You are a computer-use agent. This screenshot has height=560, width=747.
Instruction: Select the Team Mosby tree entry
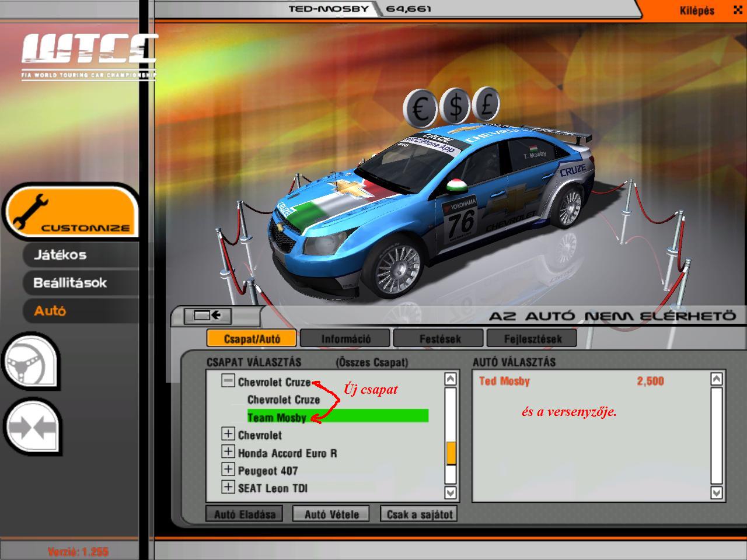tap(338, 417)
